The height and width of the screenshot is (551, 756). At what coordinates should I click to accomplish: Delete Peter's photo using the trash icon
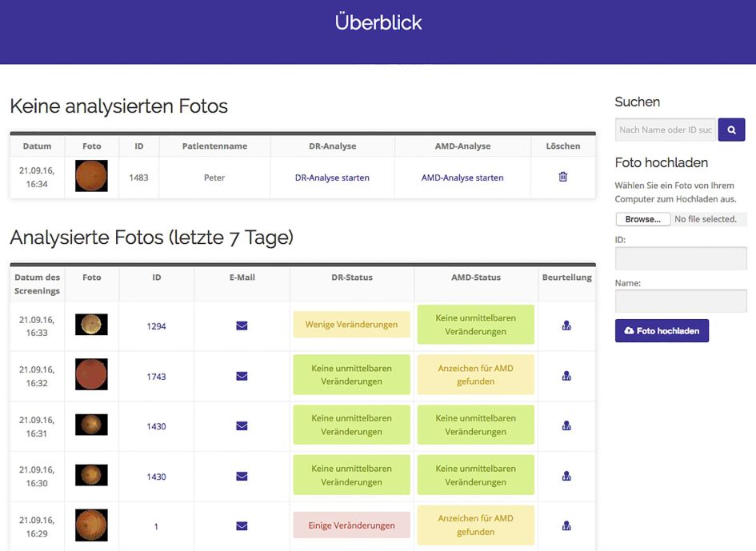pyautogui.click(x=562, y=177)
